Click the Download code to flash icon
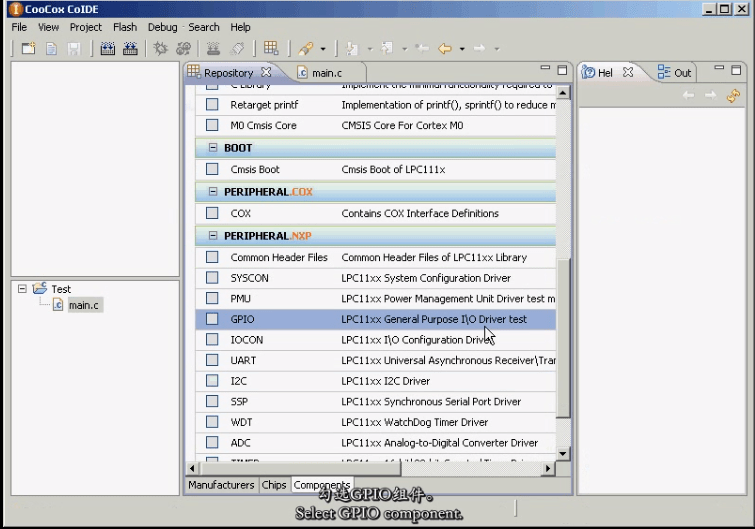Screen dimensions: 755x529 [213, 48]
